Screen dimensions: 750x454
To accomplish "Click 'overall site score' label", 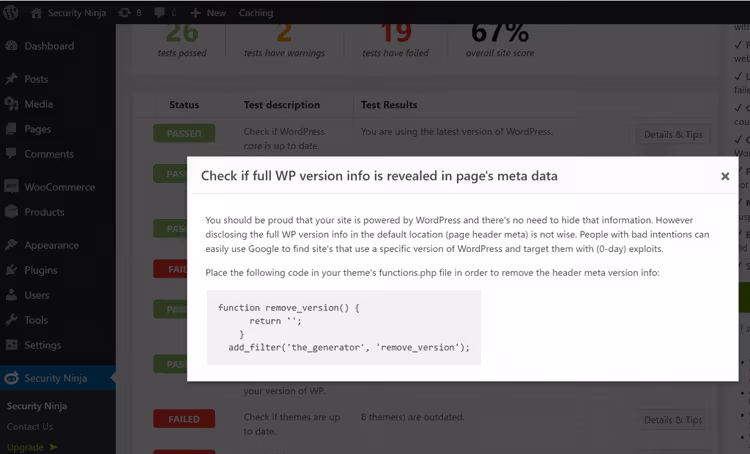I will 500,53.
